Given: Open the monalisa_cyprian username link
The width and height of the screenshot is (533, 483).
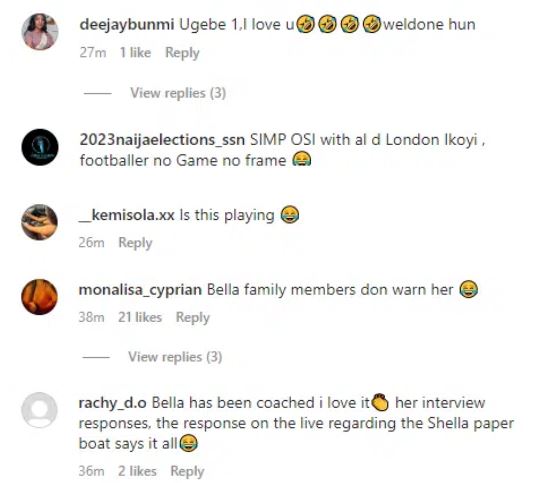Looking at the screenshot, I should (x=140, y=290).
